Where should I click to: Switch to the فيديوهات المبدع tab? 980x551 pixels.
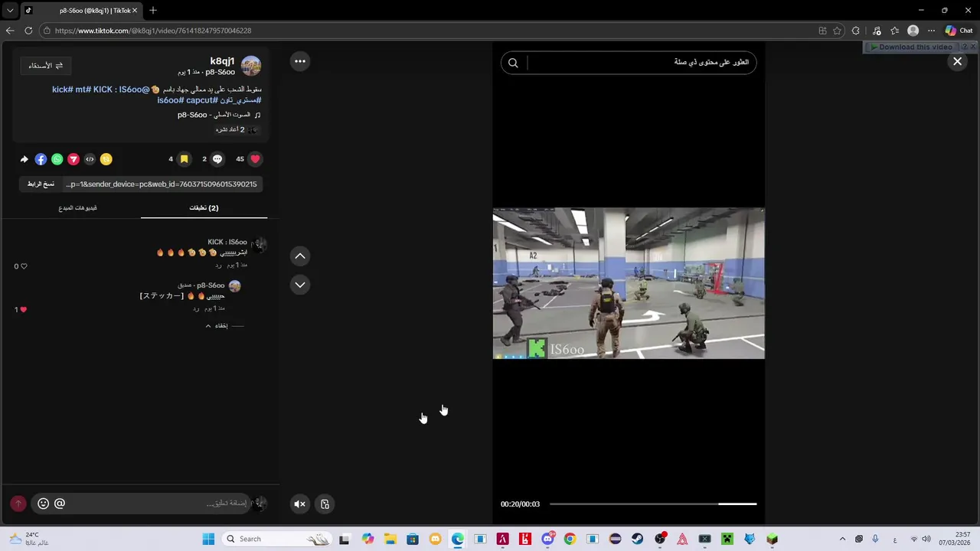(77, 208)
